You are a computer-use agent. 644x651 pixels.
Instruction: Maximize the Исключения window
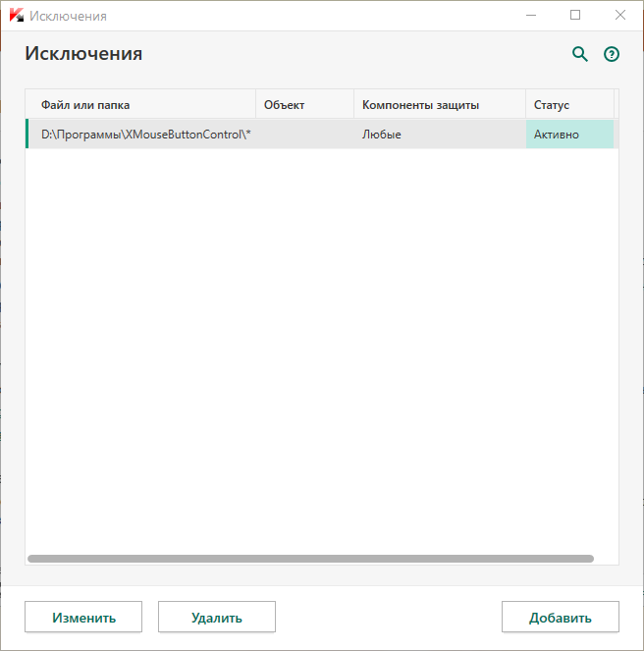[575, 16]
